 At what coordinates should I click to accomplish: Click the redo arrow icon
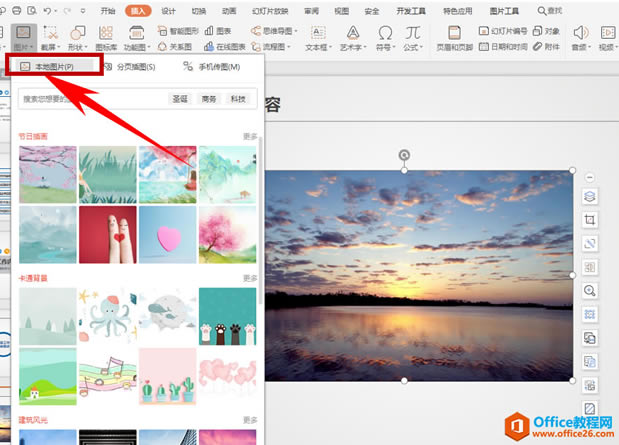click(67, 11)
